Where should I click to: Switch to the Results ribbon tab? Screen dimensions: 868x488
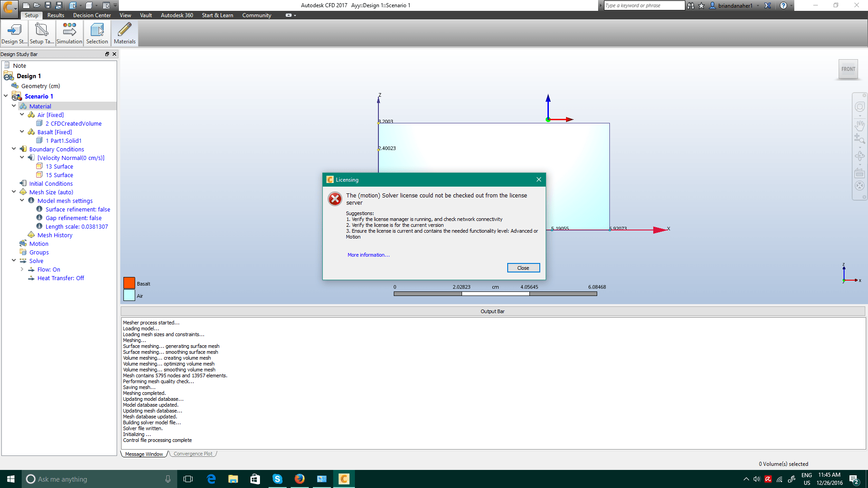(x=56, y=15)
